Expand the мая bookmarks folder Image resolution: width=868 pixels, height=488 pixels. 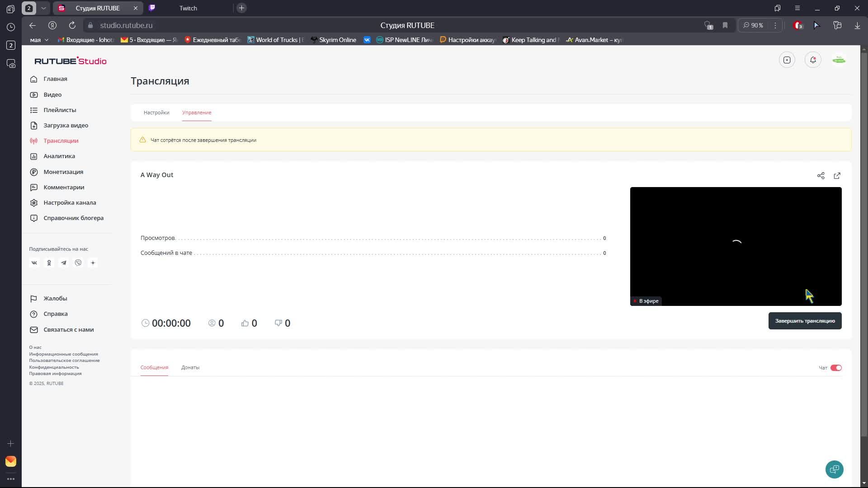39,40
